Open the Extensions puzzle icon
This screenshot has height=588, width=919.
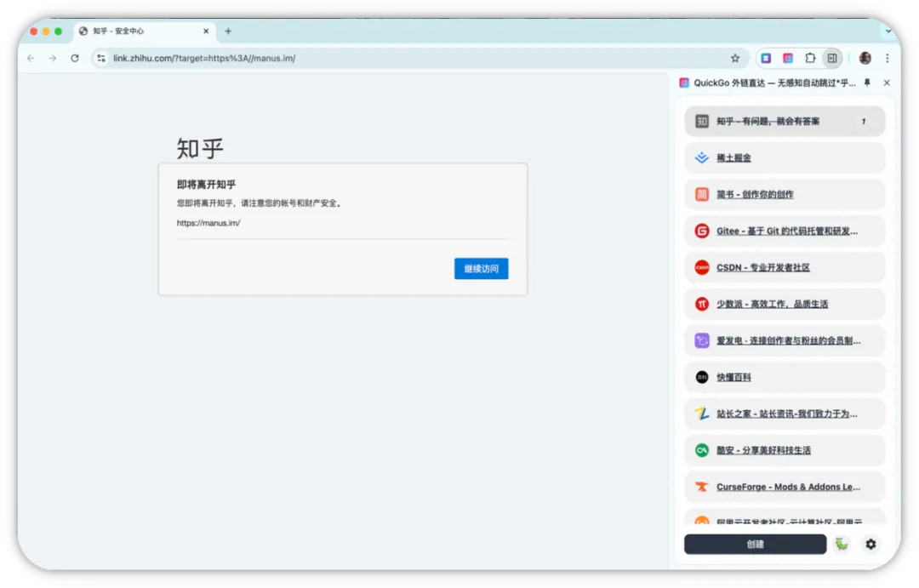point(810,58)
